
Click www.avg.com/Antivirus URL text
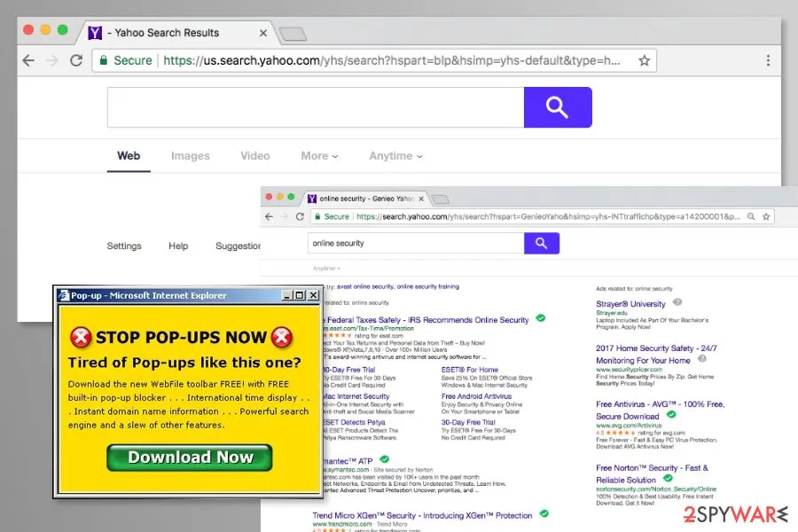(x=629, y=426)
